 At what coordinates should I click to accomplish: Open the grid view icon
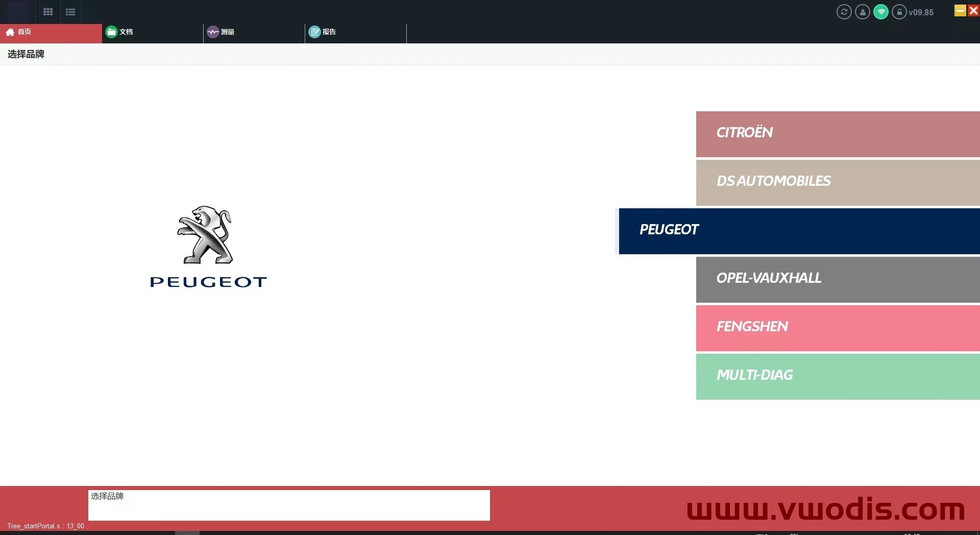pyautogui.click(x=48, y=12)
